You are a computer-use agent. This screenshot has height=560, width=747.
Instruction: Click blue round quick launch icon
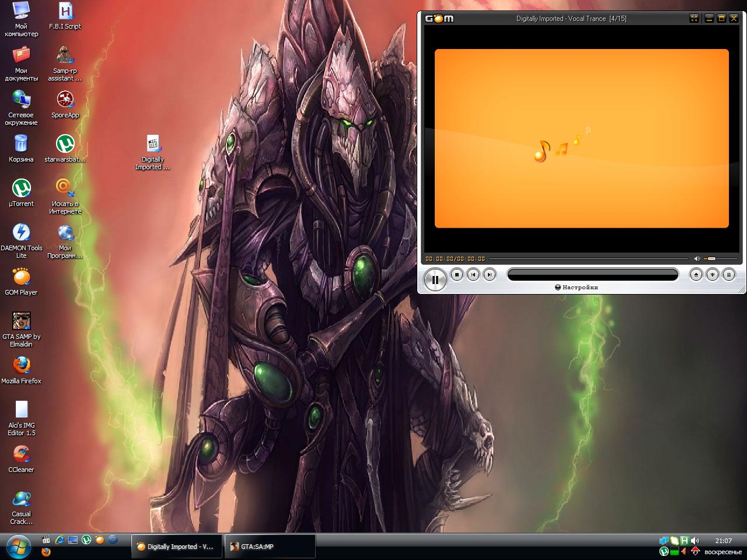pyautogui.click(x=113, y=540)
